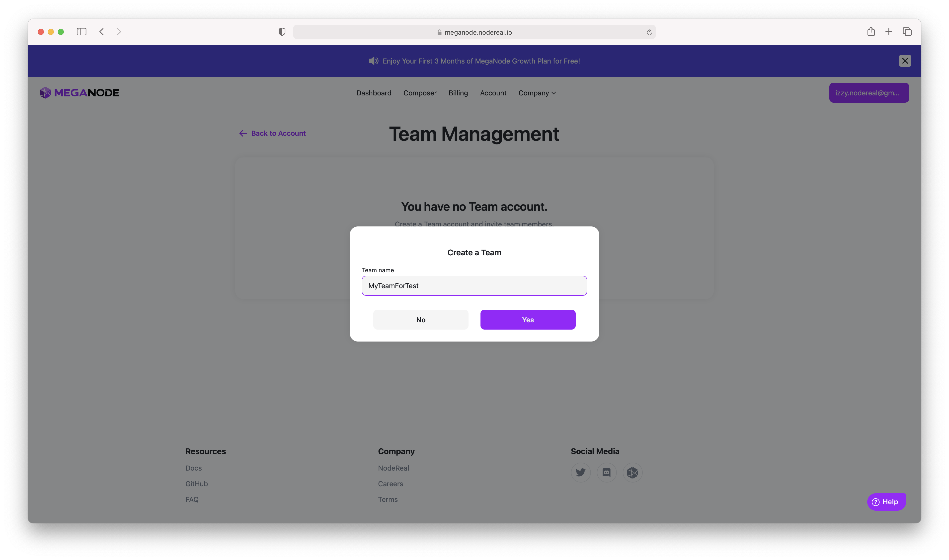This screenshot has height=560, width=949.
Task: Open Safari tab overview icon
Action: [907, 32]
